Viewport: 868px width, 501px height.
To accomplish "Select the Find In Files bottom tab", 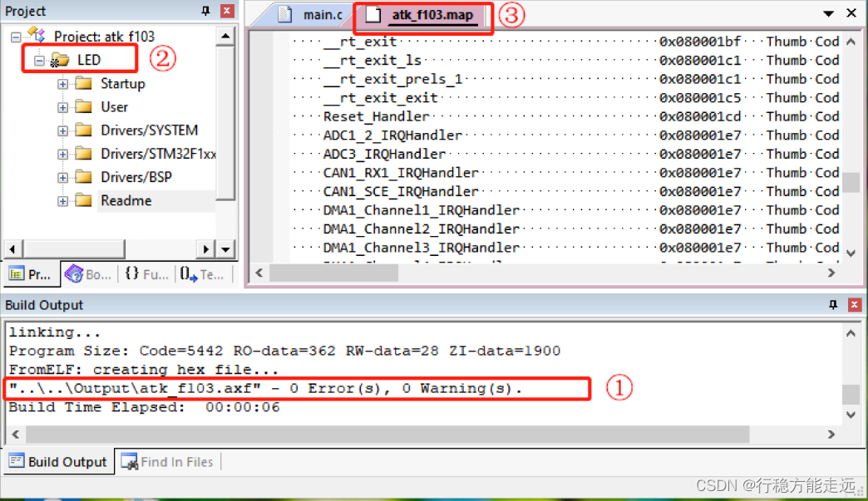I will (x=167, y=462).
